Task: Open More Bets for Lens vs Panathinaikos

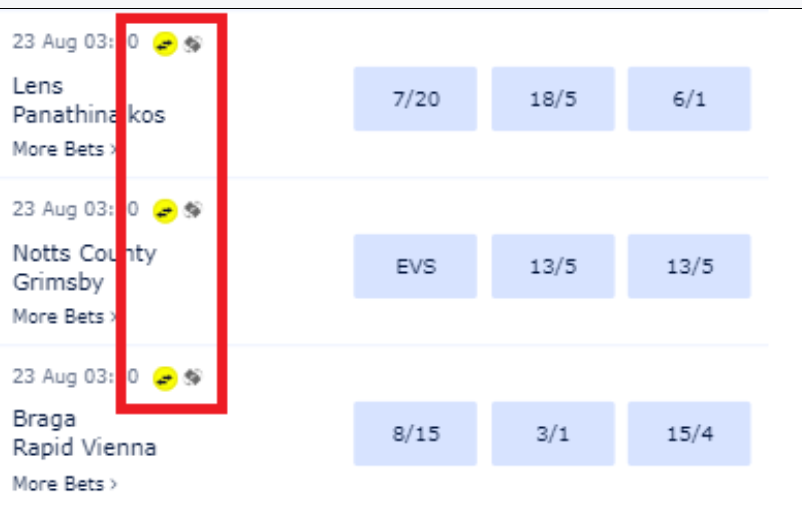Action: click(64, 149)
